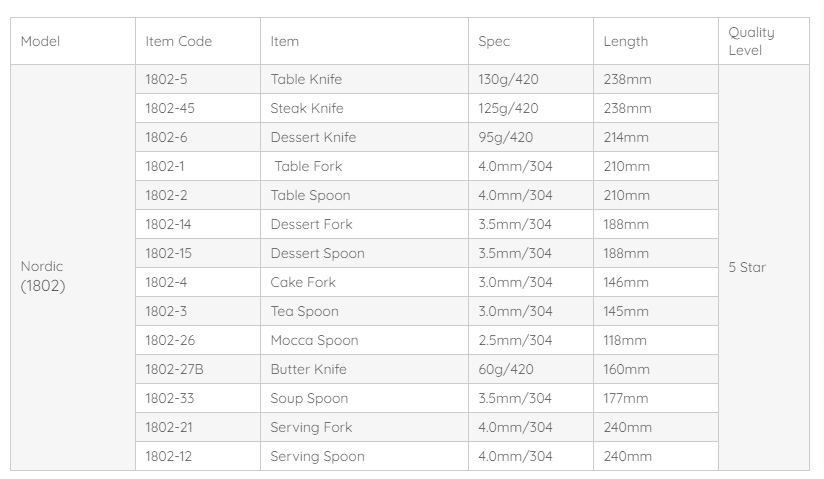This screenshot has width=824, height=479.
Task: Click the Length column header
Action: tap(625, 41)
